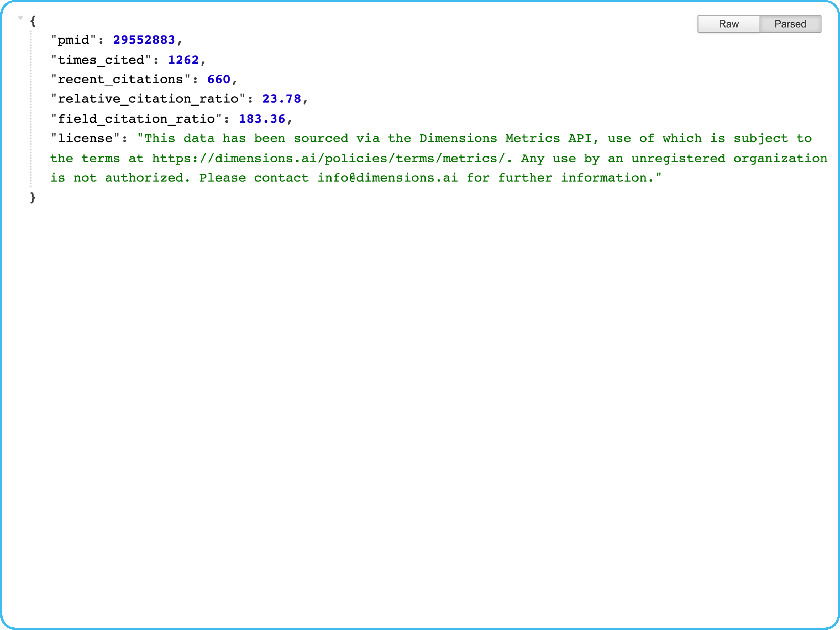Viewport: 840px width, 630px height.
Task: Click the pmid value 29552883
Action: (x=144, y=40)
